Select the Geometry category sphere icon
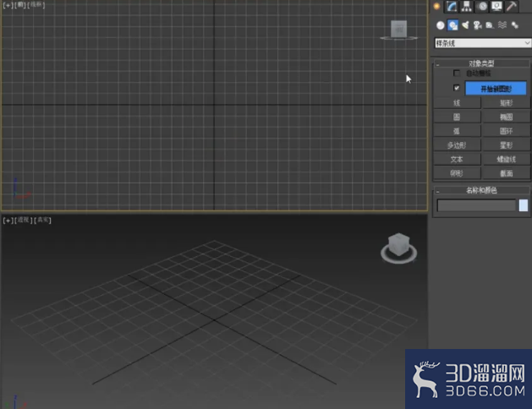532x409 pixels. click(441, 25)
